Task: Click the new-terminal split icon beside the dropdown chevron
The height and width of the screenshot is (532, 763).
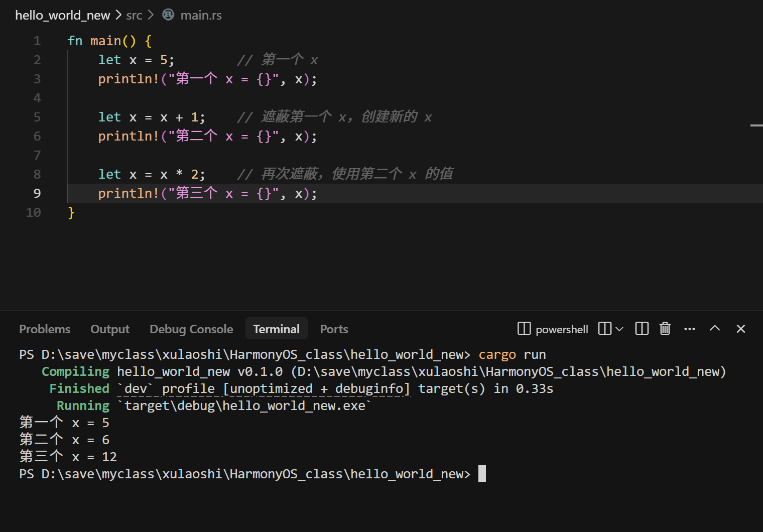Action: pyautogui.click(x=605, y=328)
